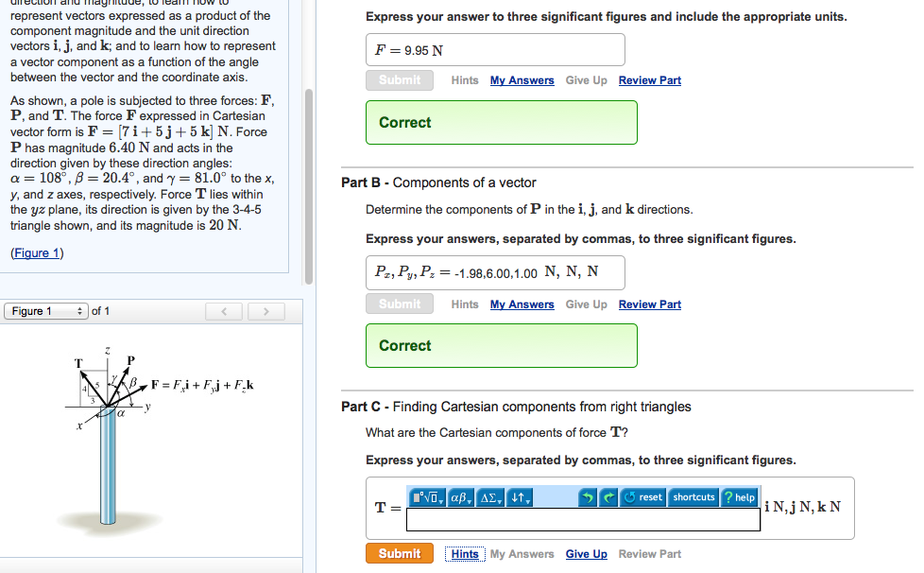This screenshot has height=573, width=924.
Task: Click My Answers under Part B
Action: tap(522, 304)
